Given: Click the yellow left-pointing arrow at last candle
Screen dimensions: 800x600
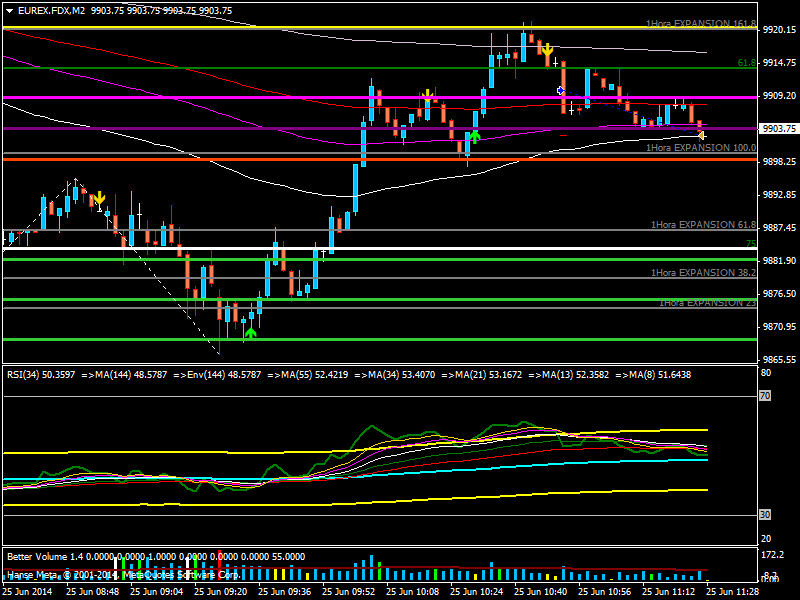Looking at the screenshot, I should (702, 135).
